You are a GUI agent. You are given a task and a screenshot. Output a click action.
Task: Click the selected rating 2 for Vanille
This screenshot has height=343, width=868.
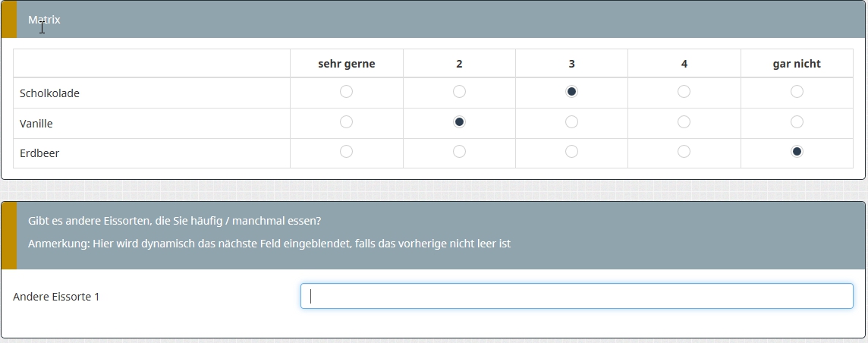(459, 122)
